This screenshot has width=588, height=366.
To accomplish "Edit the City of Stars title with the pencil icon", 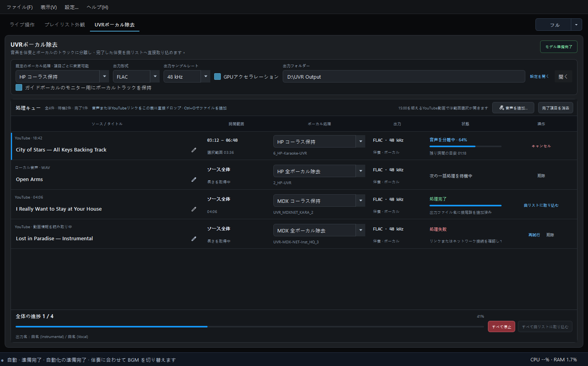I will click(x=194, y=150).
